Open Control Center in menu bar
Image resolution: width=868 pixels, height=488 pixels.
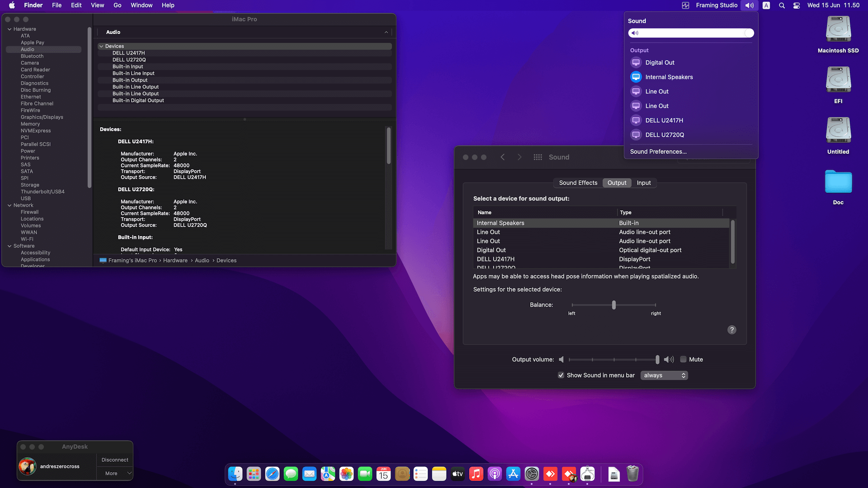click(x=797, y=5)
